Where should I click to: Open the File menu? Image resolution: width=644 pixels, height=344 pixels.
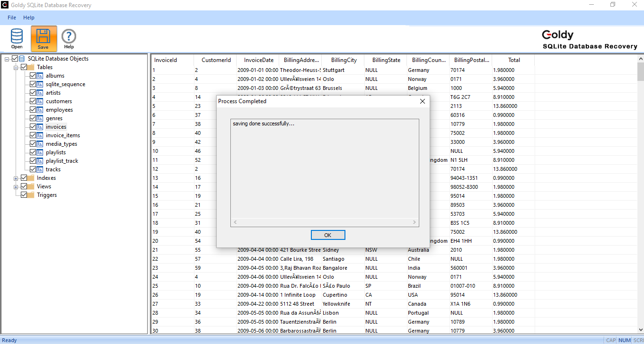tap(12, 18)
